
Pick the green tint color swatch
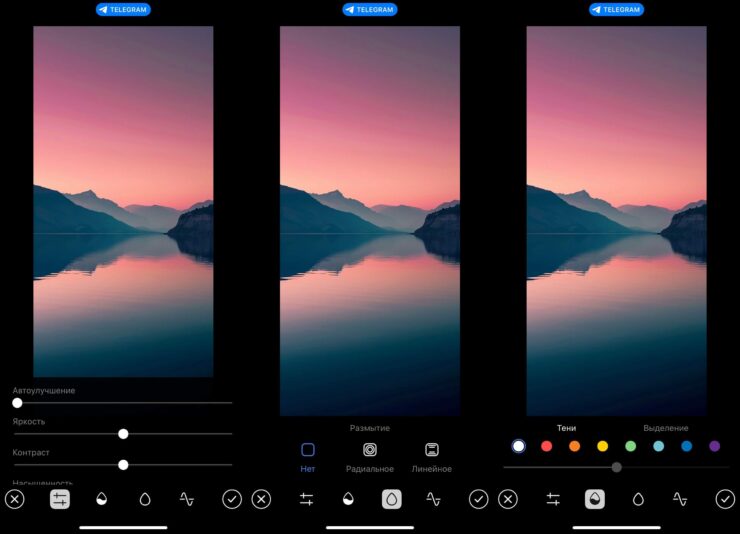click(x=630, y=446)
